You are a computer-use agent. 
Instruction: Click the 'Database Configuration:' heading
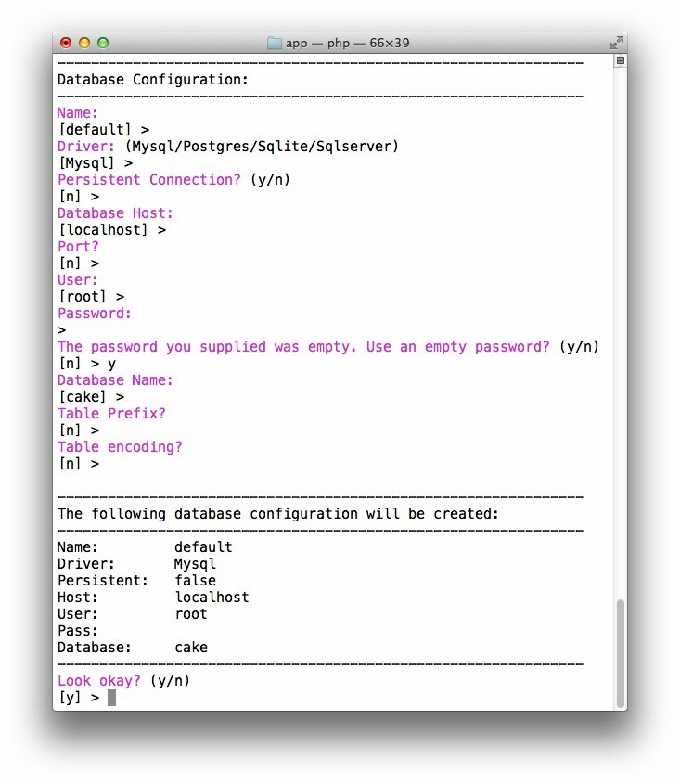tap(153, 80)
